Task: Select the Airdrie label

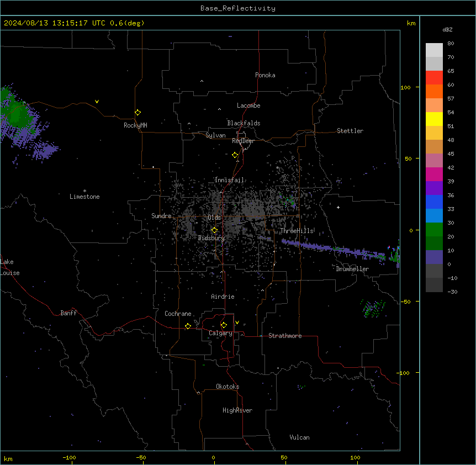Action: [223, 297]
